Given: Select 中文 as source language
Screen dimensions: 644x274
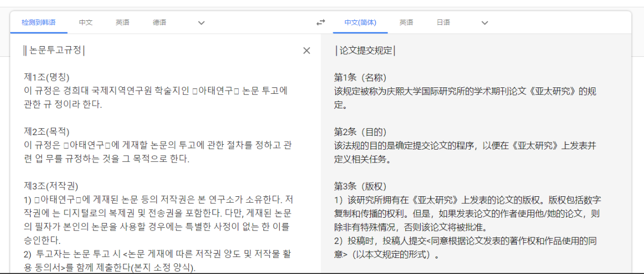Looking at the screenshot, I should 86,23.
